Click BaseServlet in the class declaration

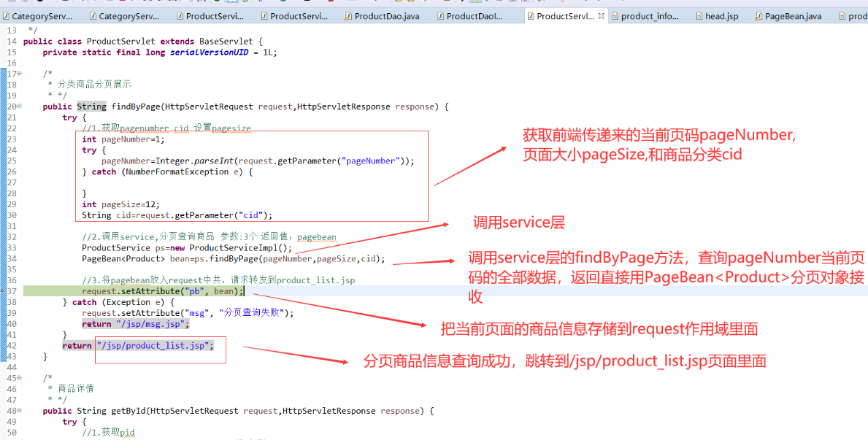point(224,42)
